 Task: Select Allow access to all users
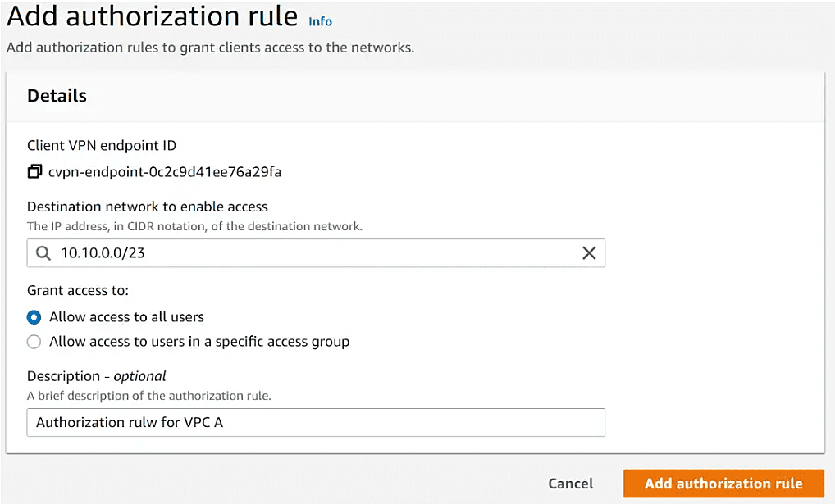(34, 317)
